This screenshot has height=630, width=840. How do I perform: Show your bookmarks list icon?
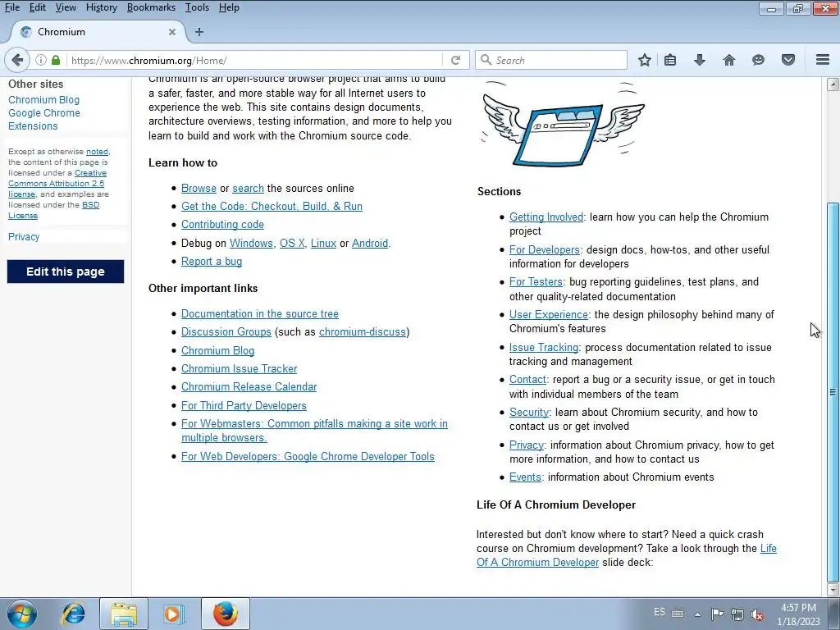[x=669, y=60]
